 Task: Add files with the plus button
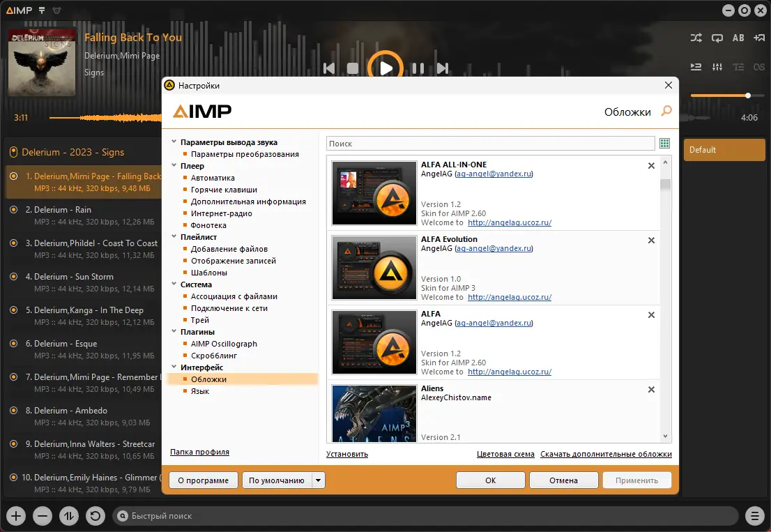coord(16,516)
